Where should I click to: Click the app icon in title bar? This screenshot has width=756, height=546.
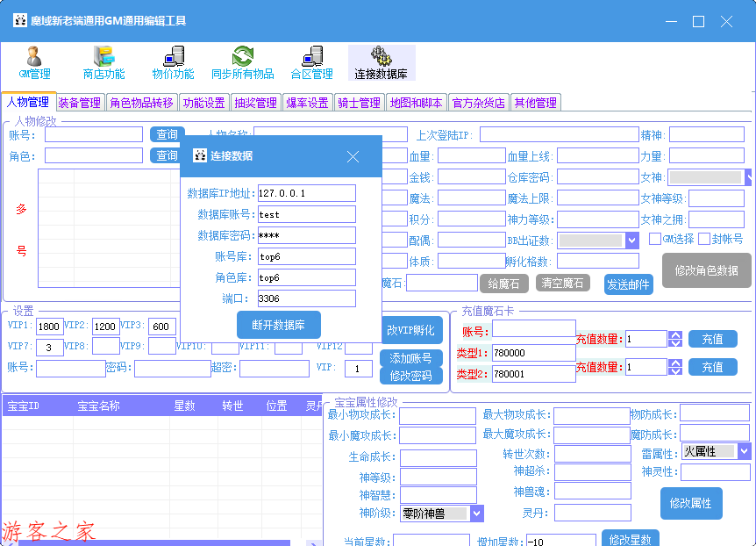tap(19, 21)
